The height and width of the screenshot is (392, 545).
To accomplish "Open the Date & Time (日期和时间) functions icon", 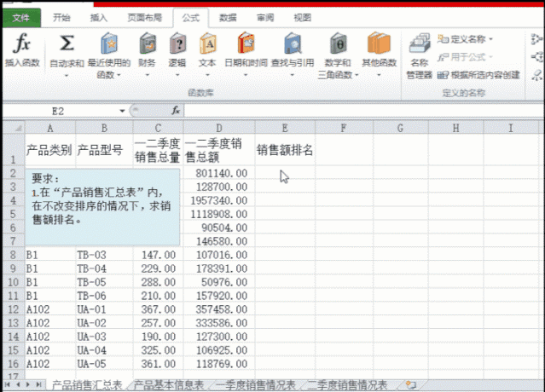I will point(246,43).
